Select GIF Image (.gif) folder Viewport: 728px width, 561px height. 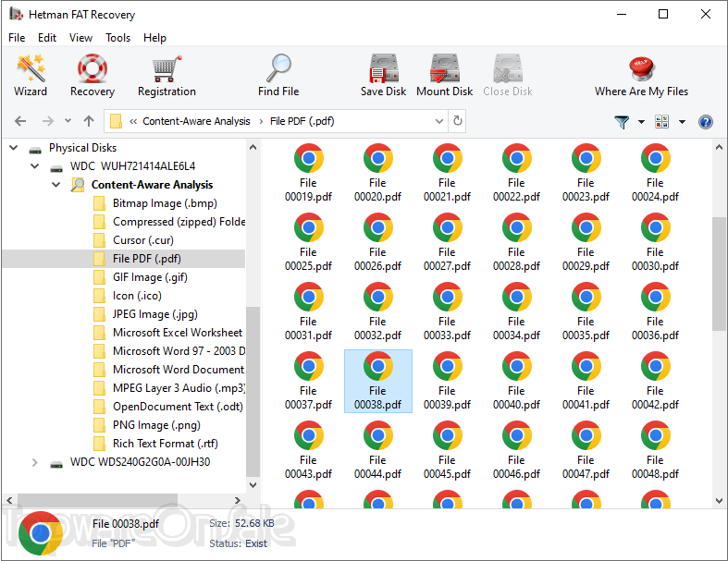pos(150,277)
